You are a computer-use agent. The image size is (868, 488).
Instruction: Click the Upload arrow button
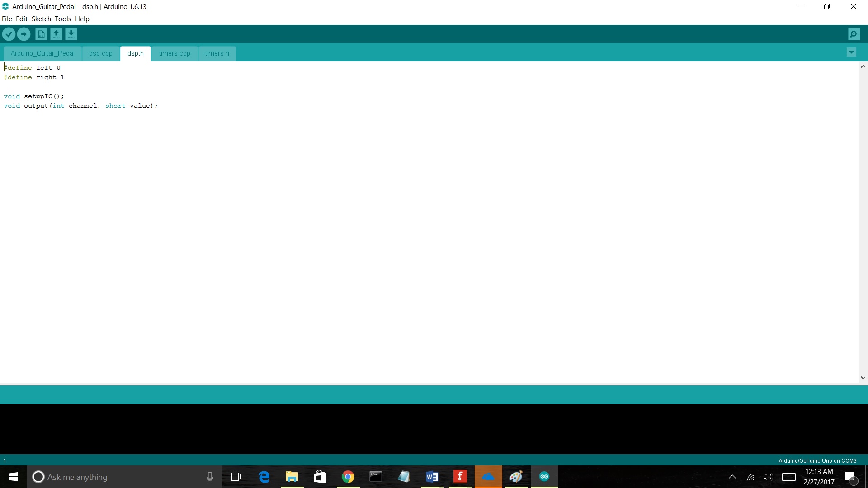pyautogui.click(x=24, y=34)
